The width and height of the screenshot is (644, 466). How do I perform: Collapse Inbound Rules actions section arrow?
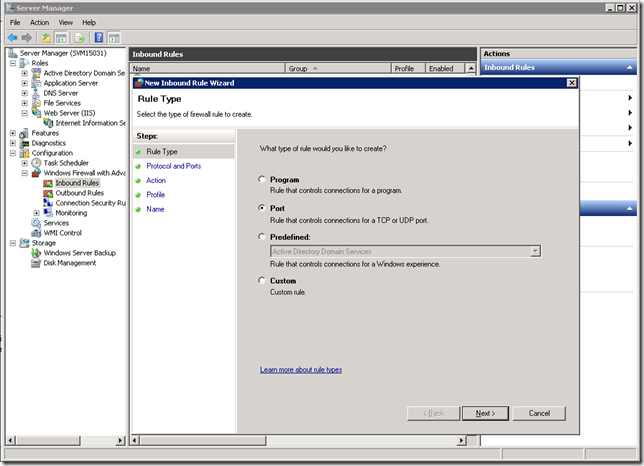pyautogui.click(x=629, y=67)
